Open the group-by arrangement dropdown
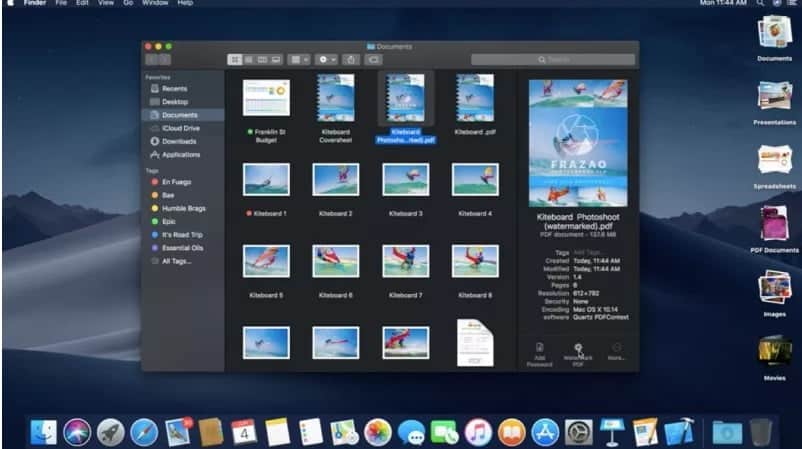This screenshot has width=802, height=449. pyautogui.click(x=300, y=60)
